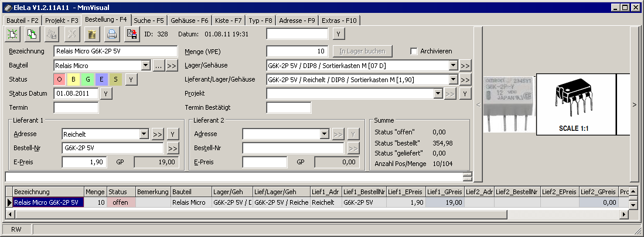Viewport: 644px width, 237px height.
Task: Click the new order entry toolbar icon
Action: (12, 34)
